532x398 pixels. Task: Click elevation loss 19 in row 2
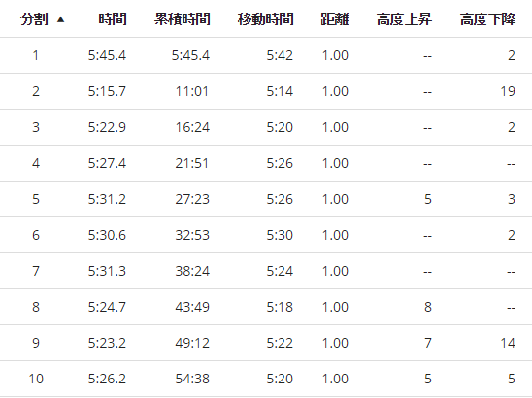pos(508,91)
